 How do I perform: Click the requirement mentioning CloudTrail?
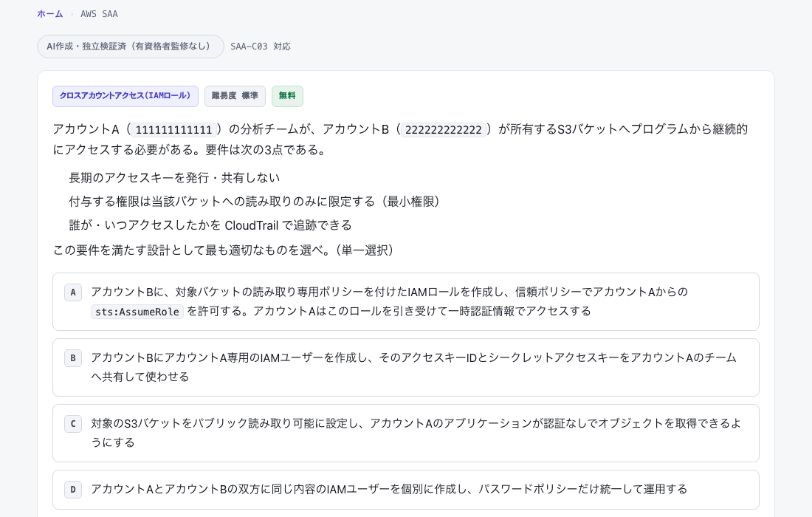(210, 225)
